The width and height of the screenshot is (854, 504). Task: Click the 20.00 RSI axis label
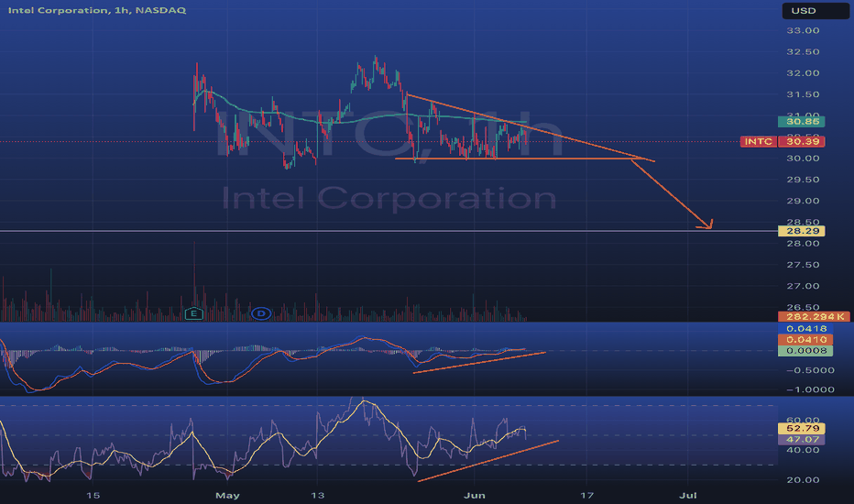tap(803, 480)
